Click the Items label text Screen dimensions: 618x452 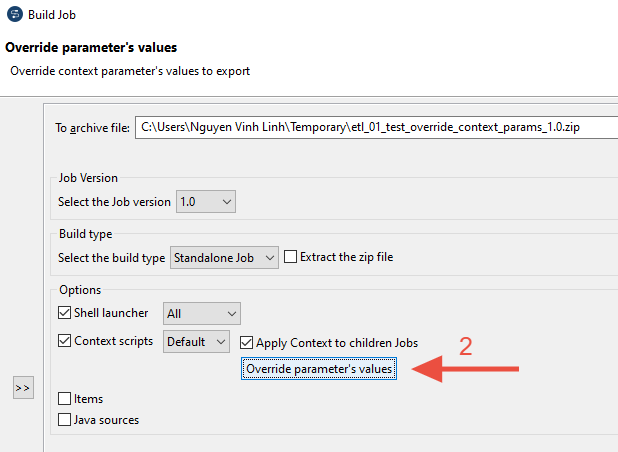89,399
